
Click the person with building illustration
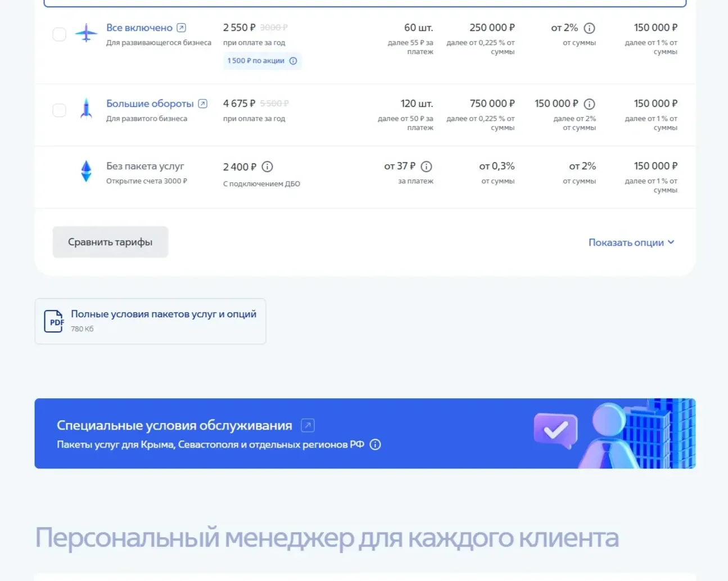click(x=638, y=434)
